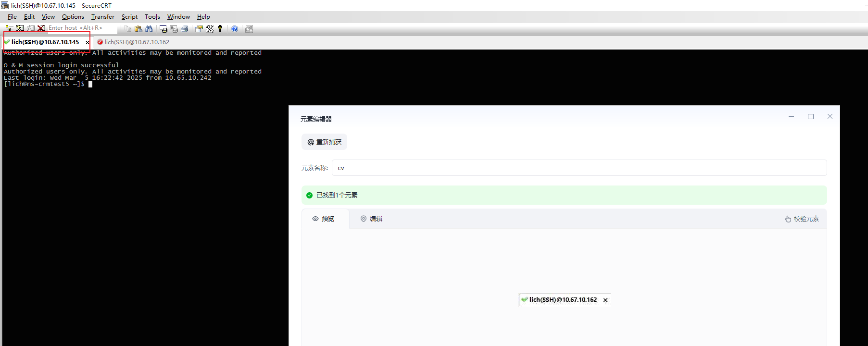Open the Help menu
Screen dimensions: 868x346
click(x=203, y=17)
